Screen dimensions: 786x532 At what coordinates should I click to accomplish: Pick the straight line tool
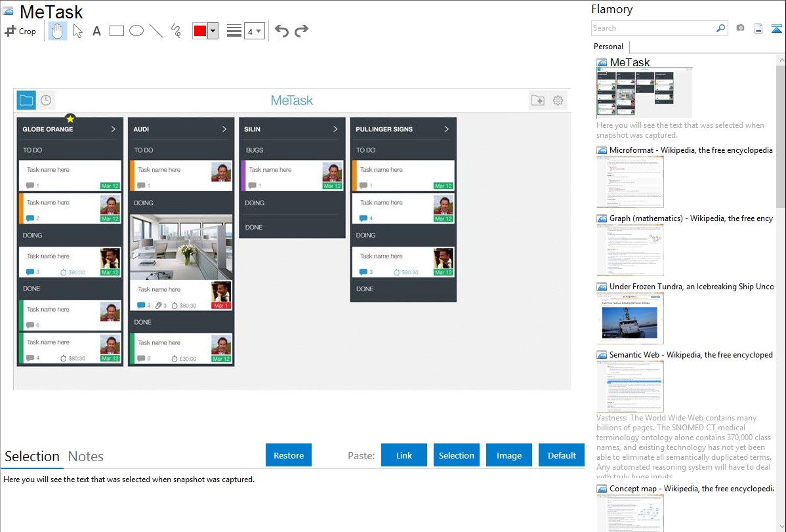click(x=156, y=31)
